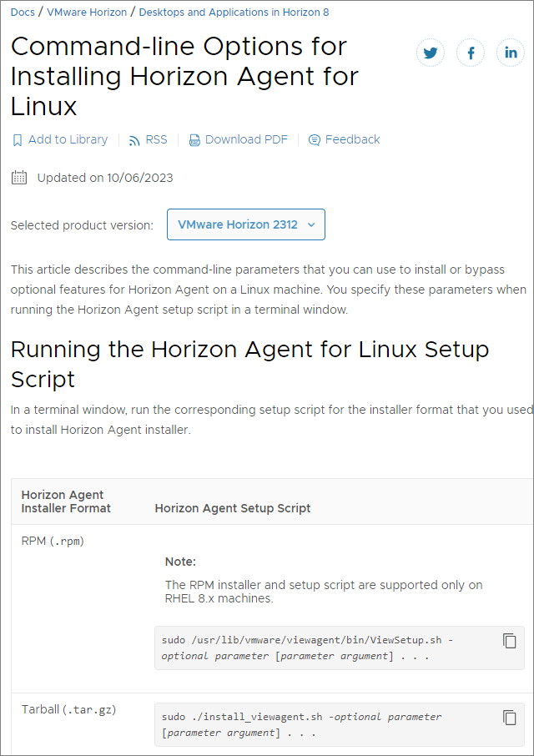
Task: Click the RSS feed icon
Action: point(134,140)
